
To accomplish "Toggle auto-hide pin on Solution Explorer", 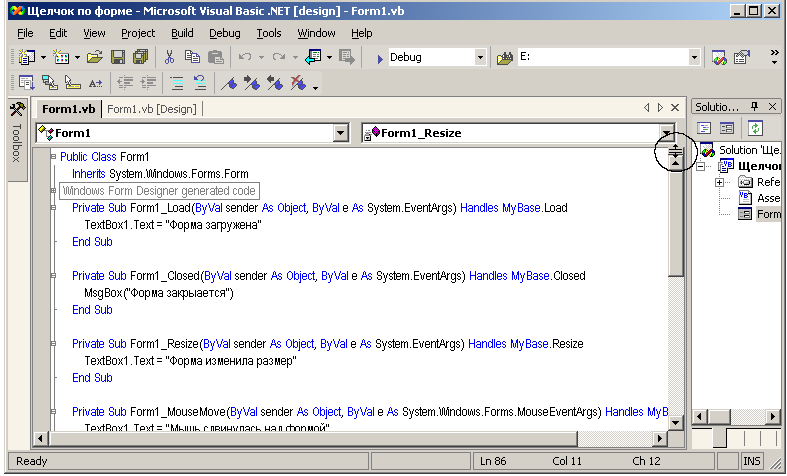I will (755, 107).
